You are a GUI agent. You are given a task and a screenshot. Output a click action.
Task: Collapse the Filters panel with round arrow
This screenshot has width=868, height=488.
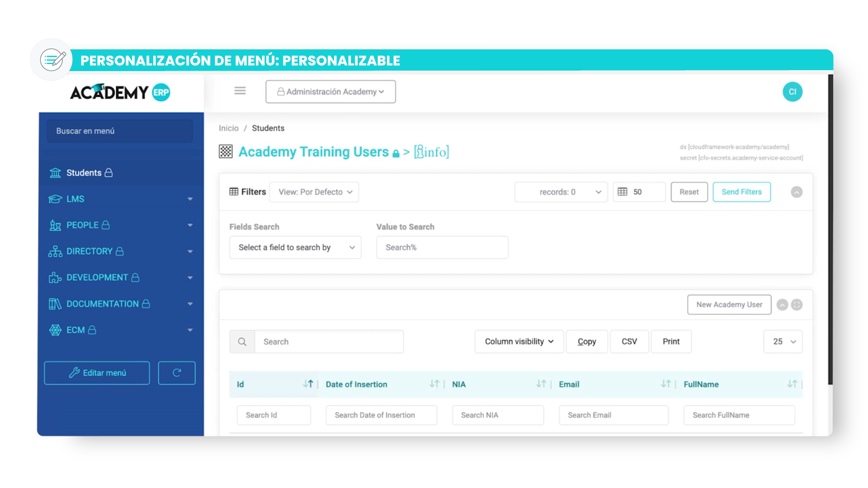click(x=797, y=192)
